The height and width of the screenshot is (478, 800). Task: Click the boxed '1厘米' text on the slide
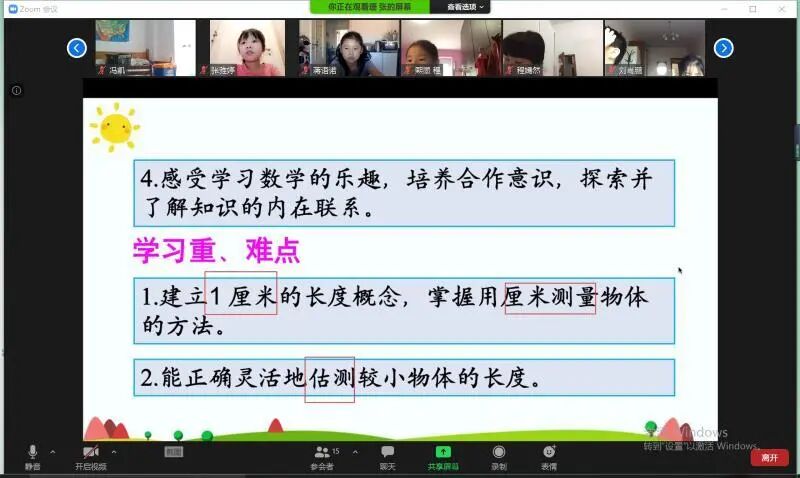[241, 293]
